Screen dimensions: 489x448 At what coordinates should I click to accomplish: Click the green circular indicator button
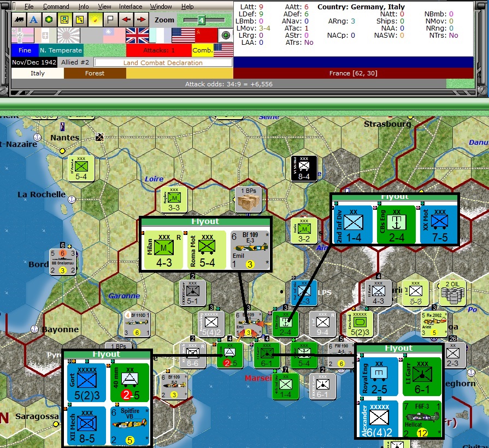pyautogui.click(x=226, y=35)
